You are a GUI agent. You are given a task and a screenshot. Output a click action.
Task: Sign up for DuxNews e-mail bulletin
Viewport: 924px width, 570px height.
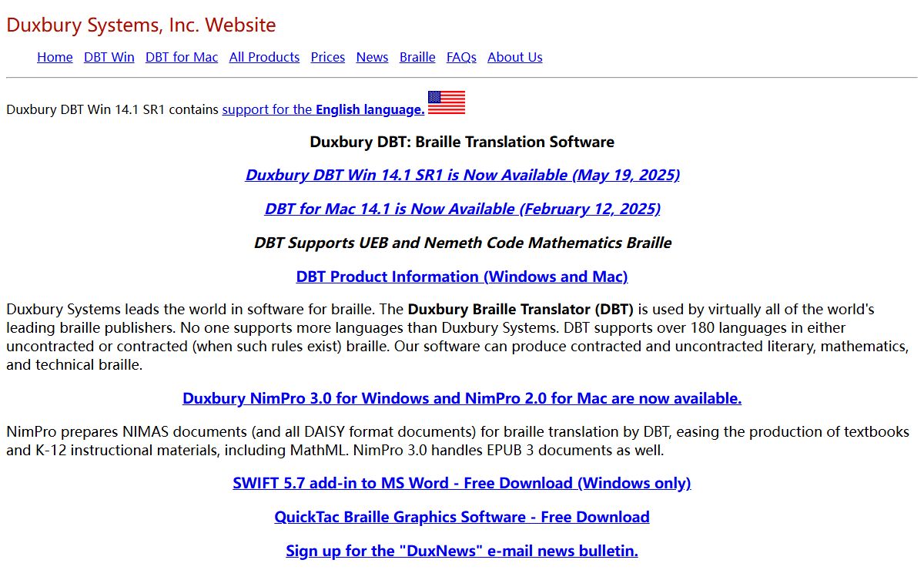coord(462,551)
